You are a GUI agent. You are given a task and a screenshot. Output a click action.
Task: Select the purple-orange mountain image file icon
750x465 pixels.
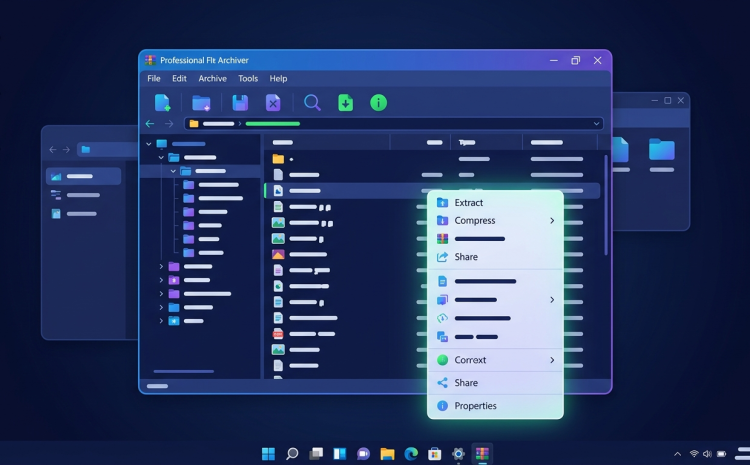(x=278, y=255)
